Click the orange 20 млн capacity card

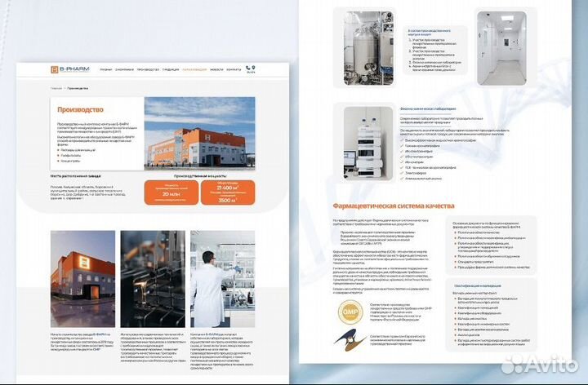click(171, 192)
